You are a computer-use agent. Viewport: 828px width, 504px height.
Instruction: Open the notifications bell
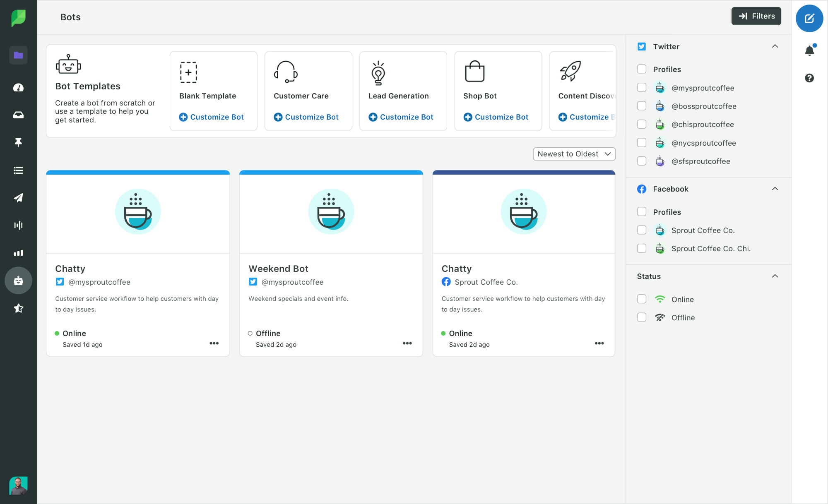(809, 50)
